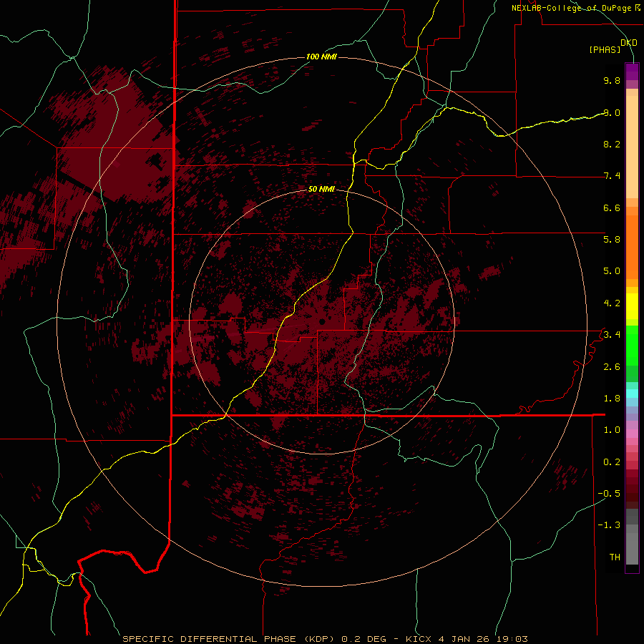Click the TH threshold label on scale
The width and height of the screenshot is (644, 644).
(x=615, y=557)
